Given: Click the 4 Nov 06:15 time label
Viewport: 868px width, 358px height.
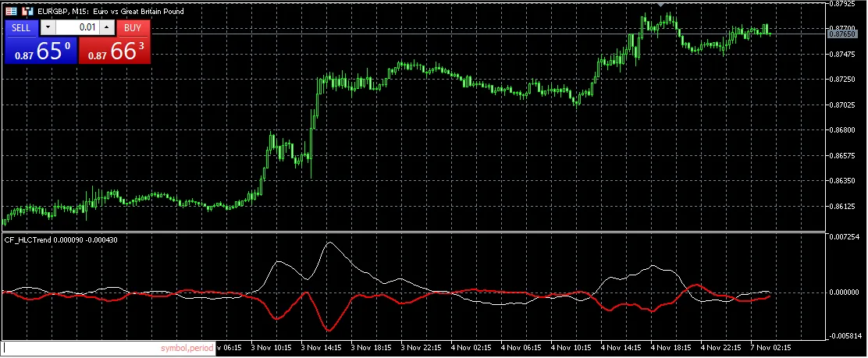Looking at the screenshot, I should (521, 348).
